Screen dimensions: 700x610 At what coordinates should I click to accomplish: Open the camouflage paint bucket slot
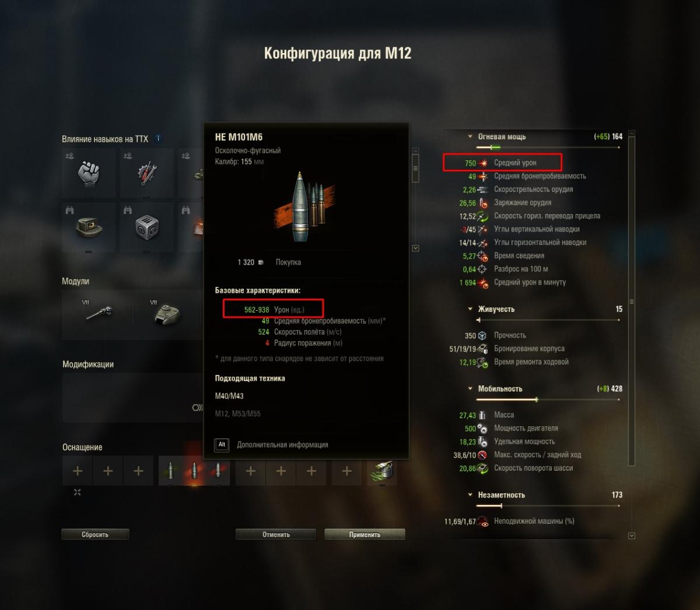coord(382,471)
